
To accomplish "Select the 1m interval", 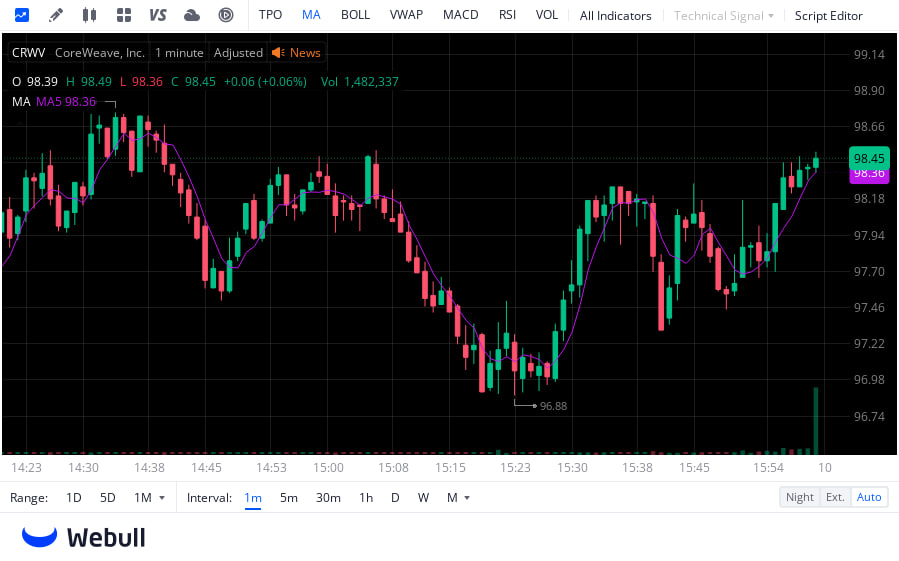I will [x=253, y=498].
